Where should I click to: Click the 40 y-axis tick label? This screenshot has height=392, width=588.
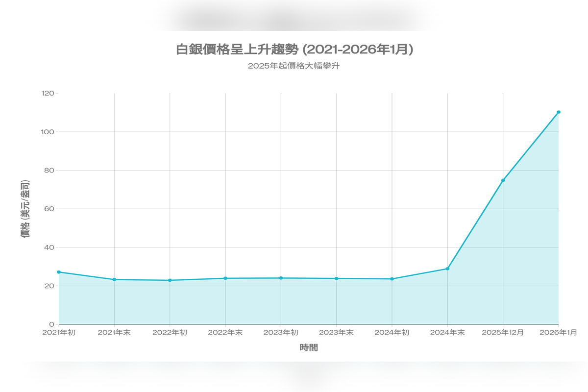50,247
